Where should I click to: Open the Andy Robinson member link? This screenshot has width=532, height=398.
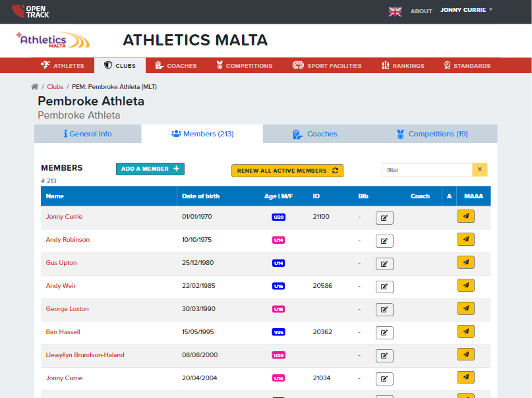click(x=68, y=240)
